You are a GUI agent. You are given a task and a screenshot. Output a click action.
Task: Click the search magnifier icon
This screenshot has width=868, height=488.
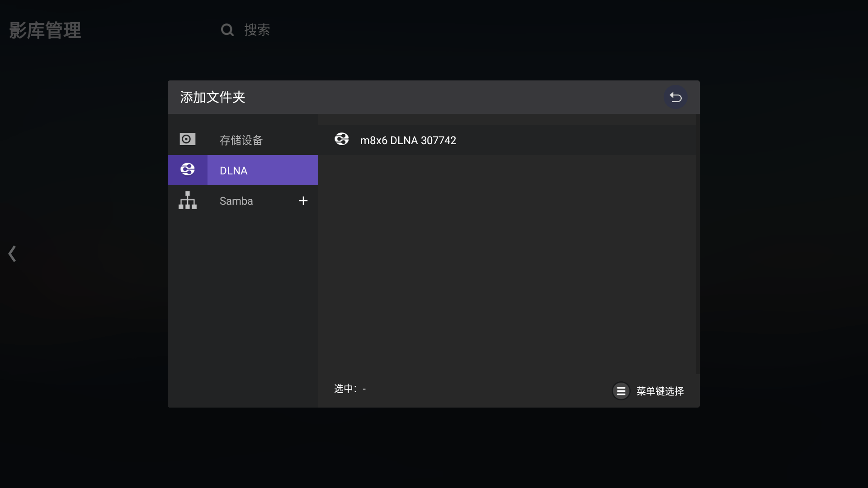pyautogui.click(x=227, y=30)
